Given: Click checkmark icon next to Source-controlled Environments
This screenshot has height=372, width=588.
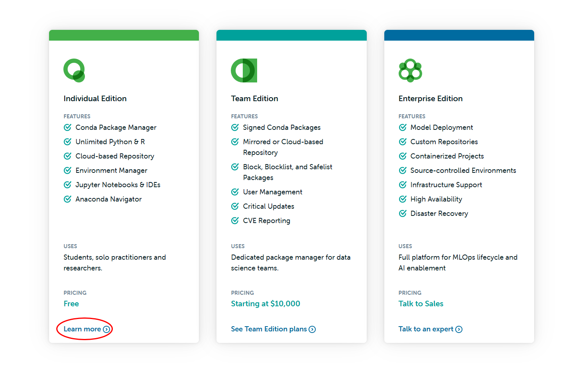Looking at the screenshot, I should pyautogui.click(x=403, y=170).
